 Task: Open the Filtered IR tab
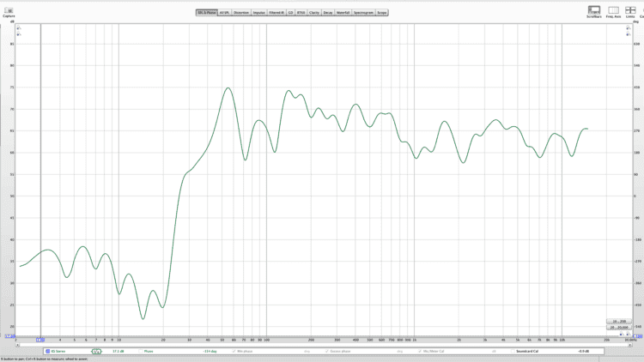click(x=276, y=13)
